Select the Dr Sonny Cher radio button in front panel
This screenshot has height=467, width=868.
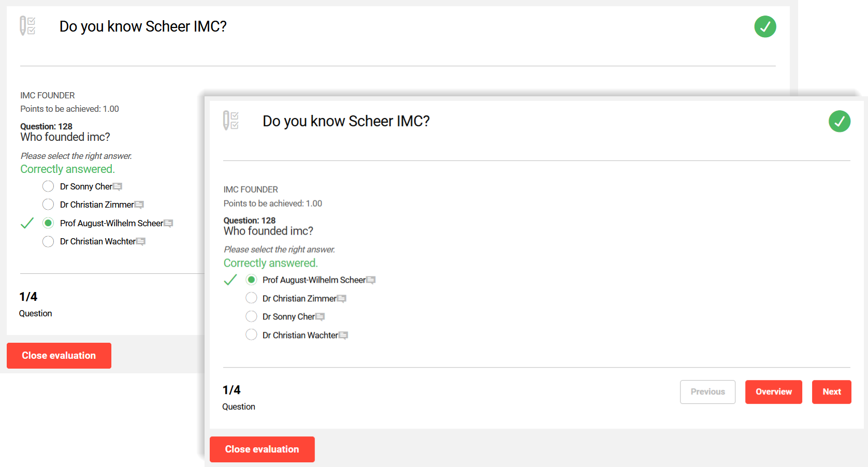[251, 316]
